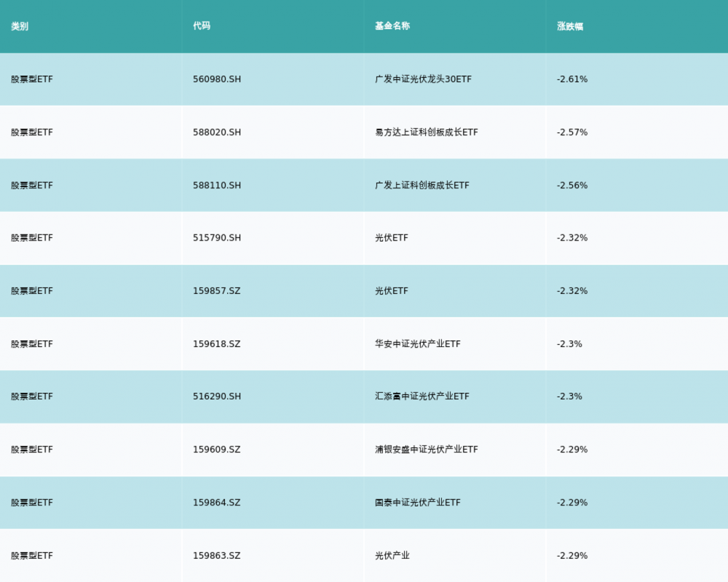This screenshot has width=728, height=582.
Task: Select code 516290.SH
Action: (x=217, y=396)
